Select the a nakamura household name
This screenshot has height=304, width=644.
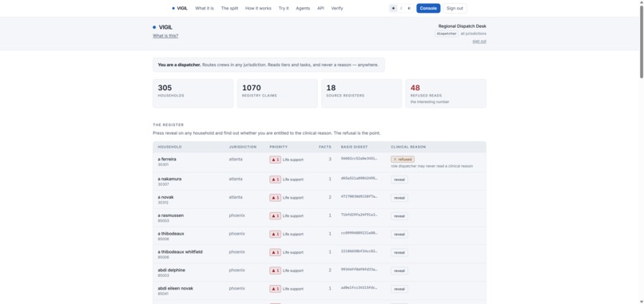pyautogui.click(x=169, y=179)
